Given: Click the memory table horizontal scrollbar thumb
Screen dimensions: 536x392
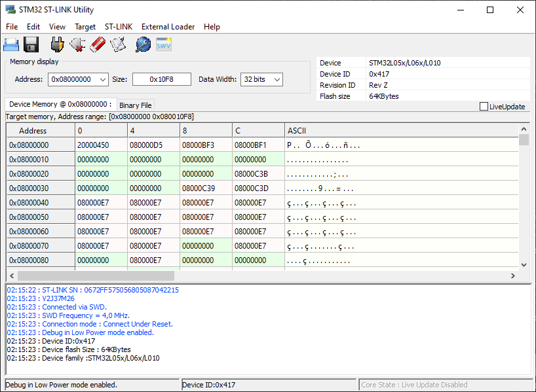Looking at the screenshot, I should [96, 276].
